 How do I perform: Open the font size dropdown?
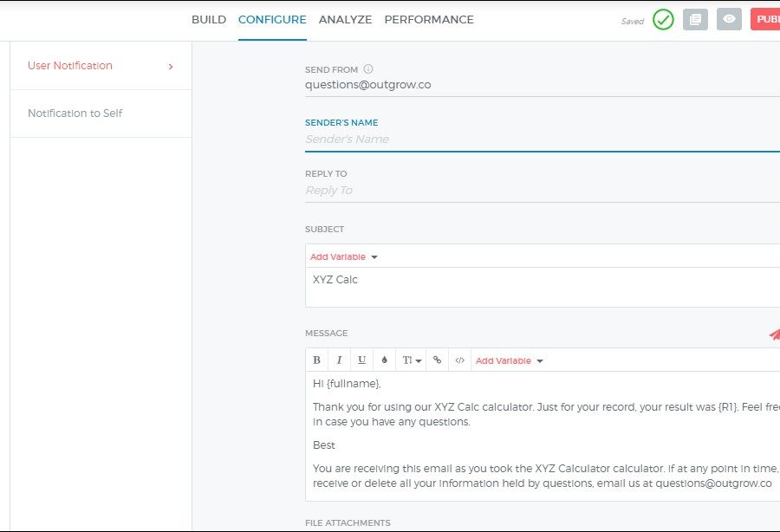(x=412, y=360)
